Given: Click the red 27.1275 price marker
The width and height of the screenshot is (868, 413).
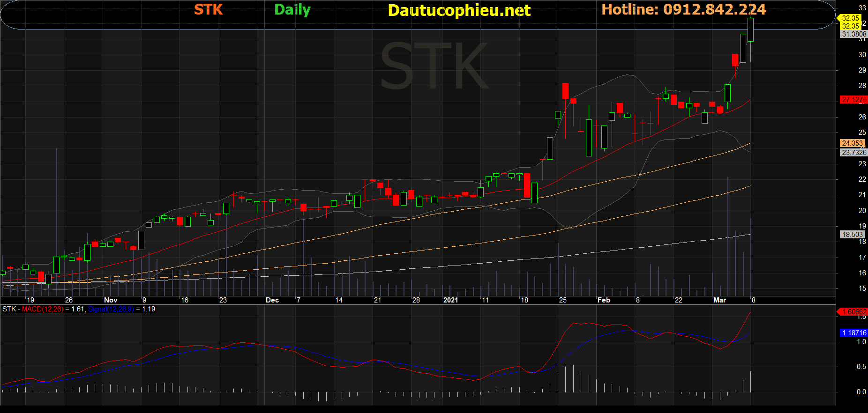Looking at the screenshot, I should point(853,100).
